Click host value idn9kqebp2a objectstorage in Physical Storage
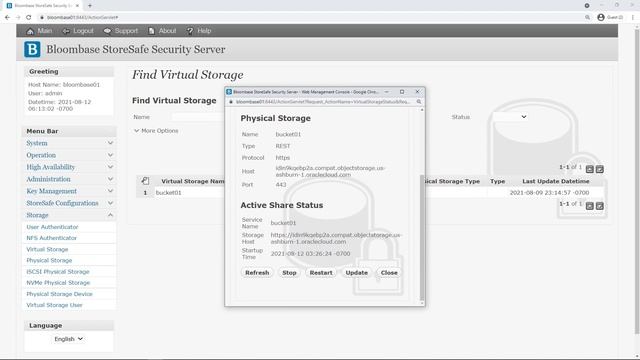The image size is (640, 360). (330, 171)
